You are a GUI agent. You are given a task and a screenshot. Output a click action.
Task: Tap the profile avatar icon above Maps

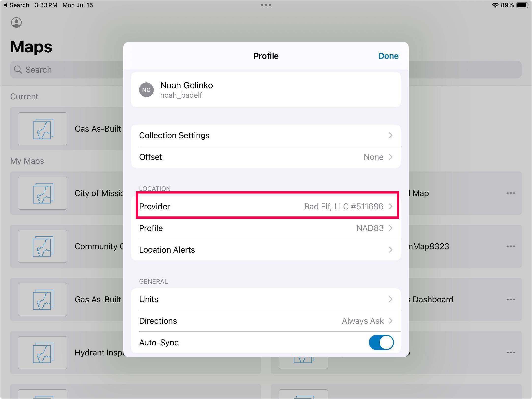(16, 23)
